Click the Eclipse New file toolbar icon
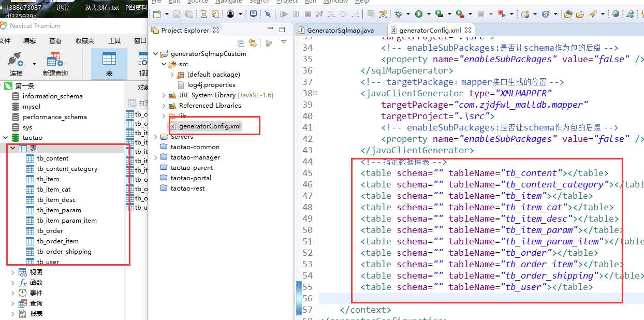This screenshot has height=320, width=644. tap(156, 14)
